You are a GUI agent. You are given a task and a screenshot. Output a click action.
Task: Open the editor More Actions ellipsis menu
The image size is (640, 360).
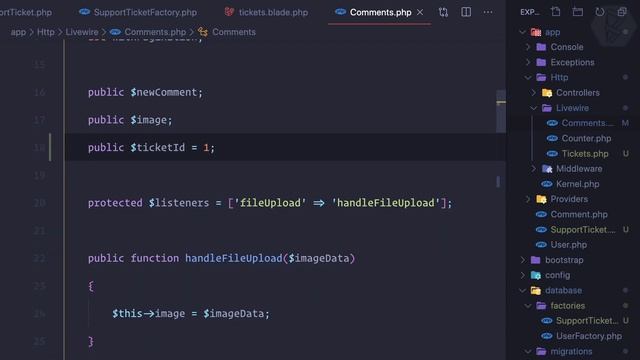pyautogui.click(x=488, y=12)
